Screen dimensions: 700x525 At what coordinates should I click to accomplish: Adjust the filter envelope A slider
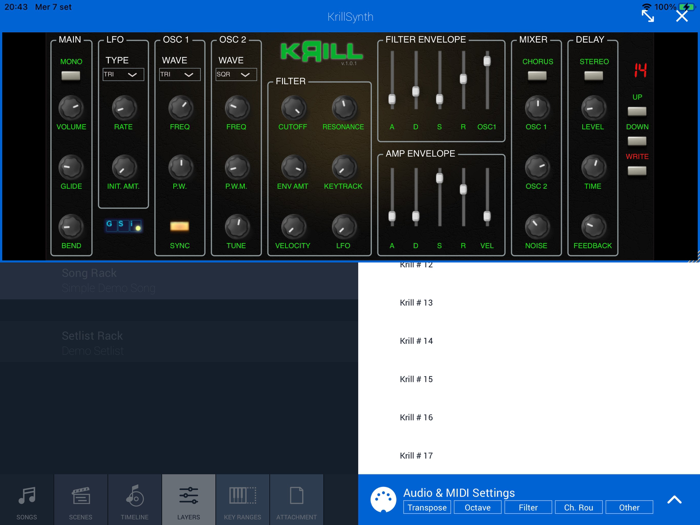pyautogui.click(x=392, y=99)
